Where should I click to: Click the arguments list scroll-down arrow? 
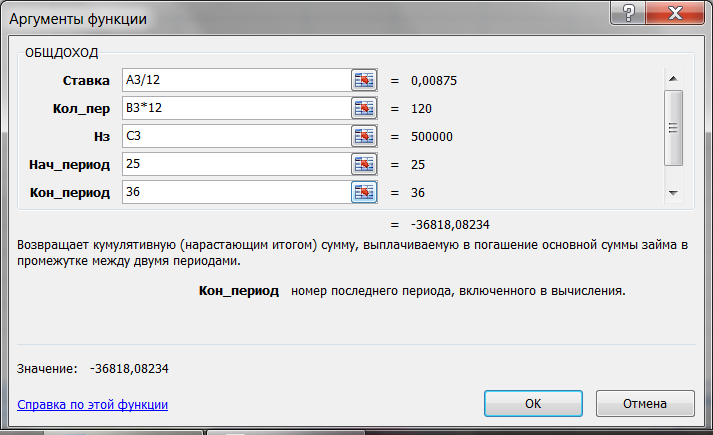673,193
